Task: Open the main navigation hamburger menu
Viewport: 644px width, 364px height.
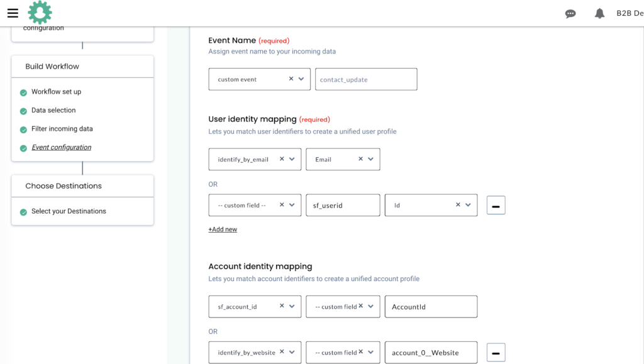Action: (13, 13)
